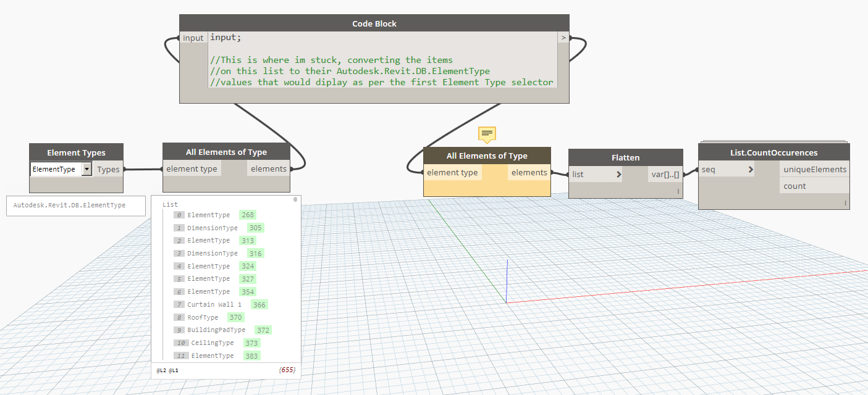Select the Element Types node header
This screenshot has width=868, height=395.
point(77,152)
